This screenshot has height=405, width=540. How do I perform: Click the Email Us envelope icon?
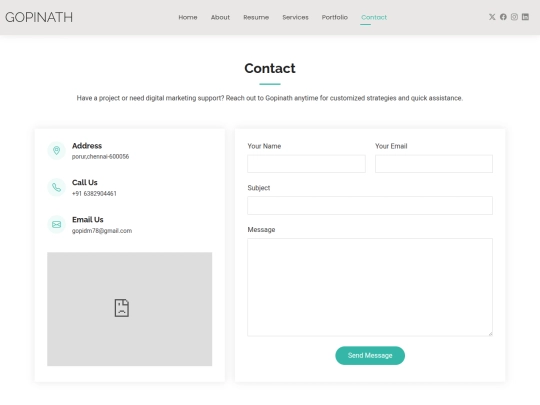56,225
